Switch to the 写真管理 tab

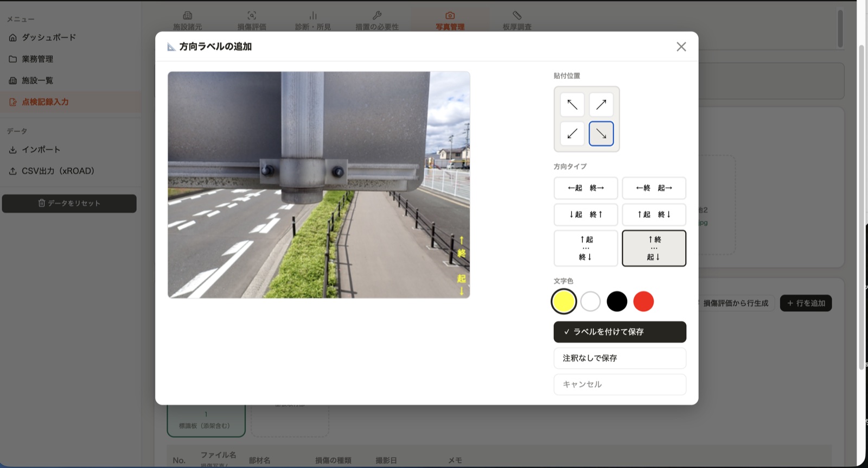[450, 21]
